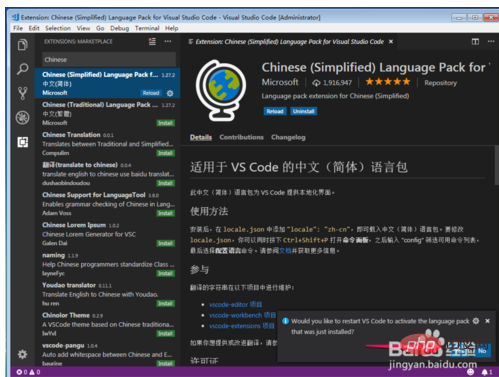Image resolution: width=499 pixels, height=377 pixels.
Task: Click the extension title heading text
Action: (x=376, y=67)
